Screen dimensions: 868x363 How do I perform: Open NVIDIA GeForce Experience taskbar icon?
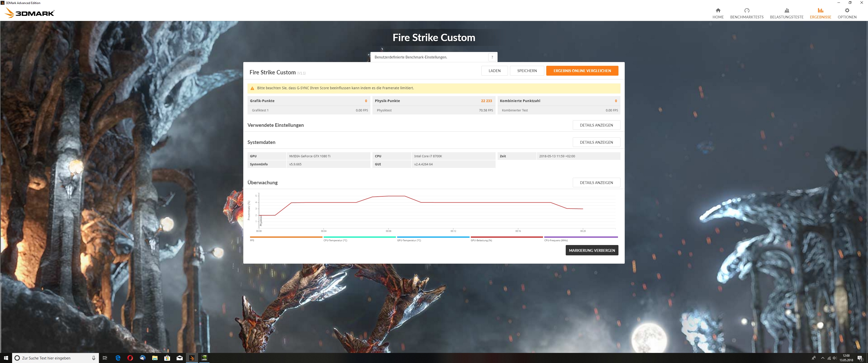tap(204, 358)
